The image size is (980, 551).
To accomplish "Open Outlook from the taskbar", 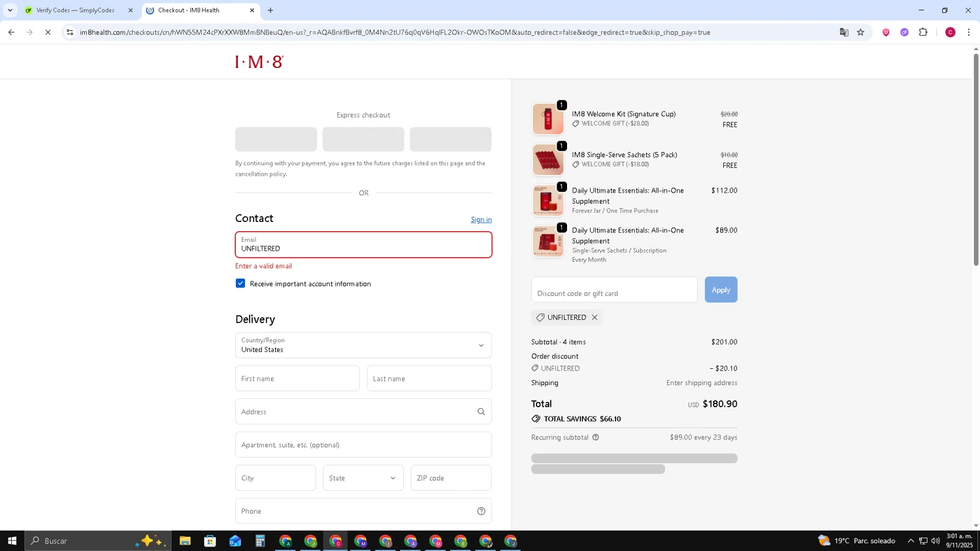I will coord(235,541).
